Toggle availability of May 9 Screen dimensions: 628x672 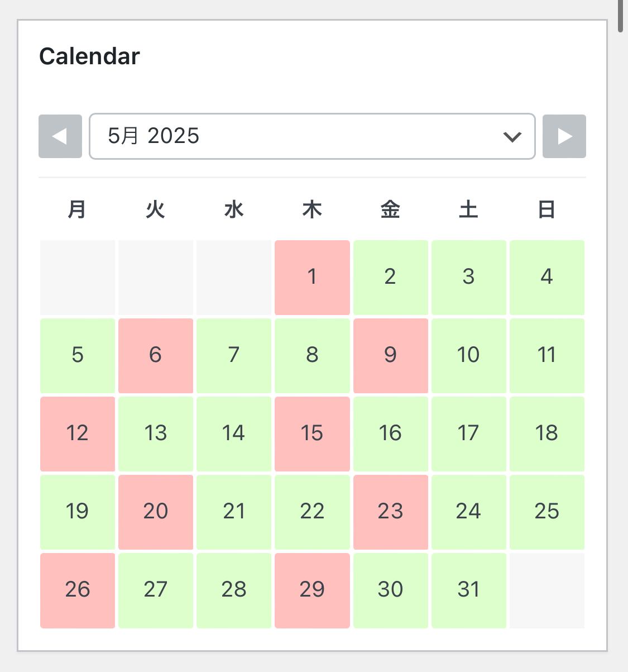[x=391, y=356]
